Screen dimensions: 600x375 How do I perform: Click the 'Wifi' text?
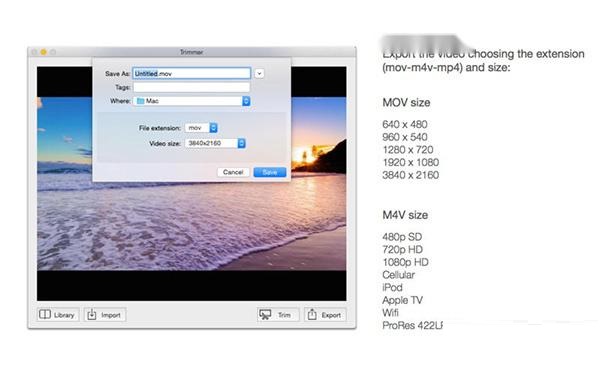point(390,313)
